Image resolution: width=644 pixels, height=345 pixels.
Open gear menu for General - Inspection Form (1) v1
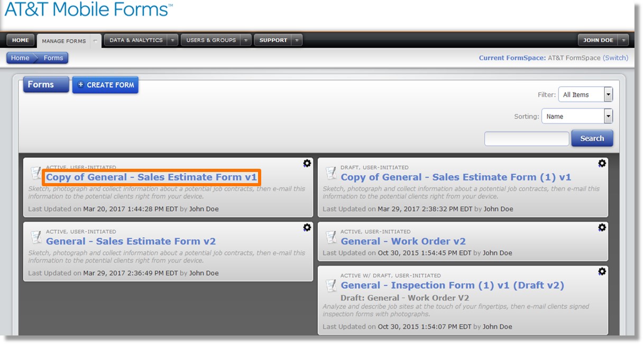click(602, 271)
